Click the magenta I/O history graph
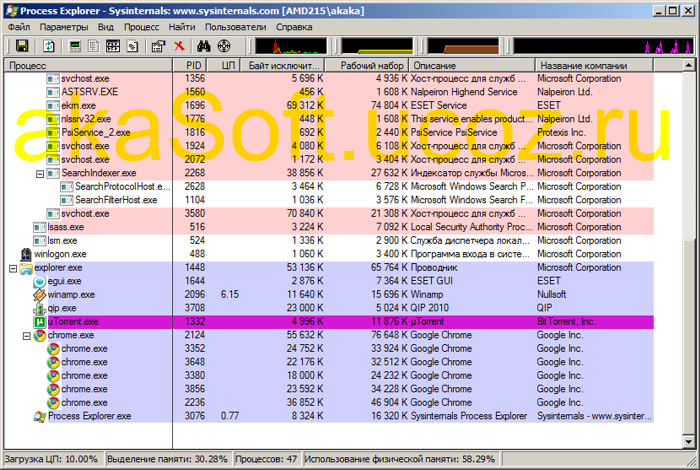This screenshot has height=470, width=700. (x=604, y=46)
